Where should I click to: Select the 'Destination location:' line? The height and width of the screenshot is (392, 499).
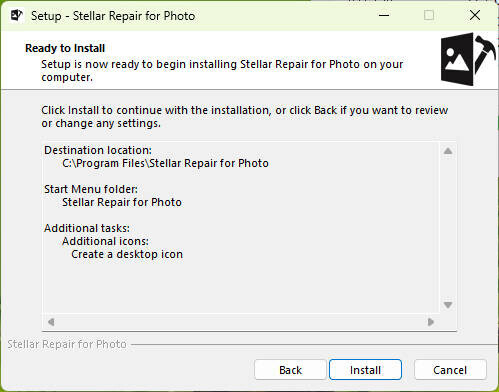coord(98,150)
